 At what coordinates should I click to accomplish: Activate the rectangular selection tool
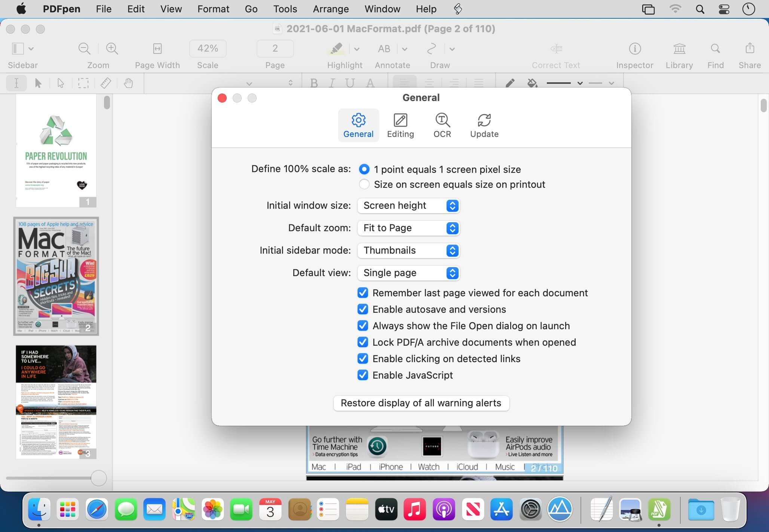coord(83,83)
